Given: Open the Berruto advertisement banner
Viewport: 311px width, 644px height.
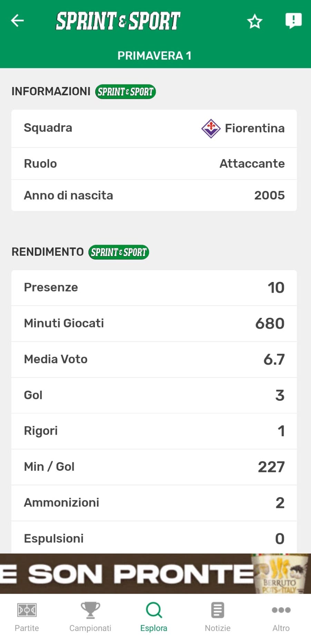Looking at the screenshot, I should click(x=155, y=574).
